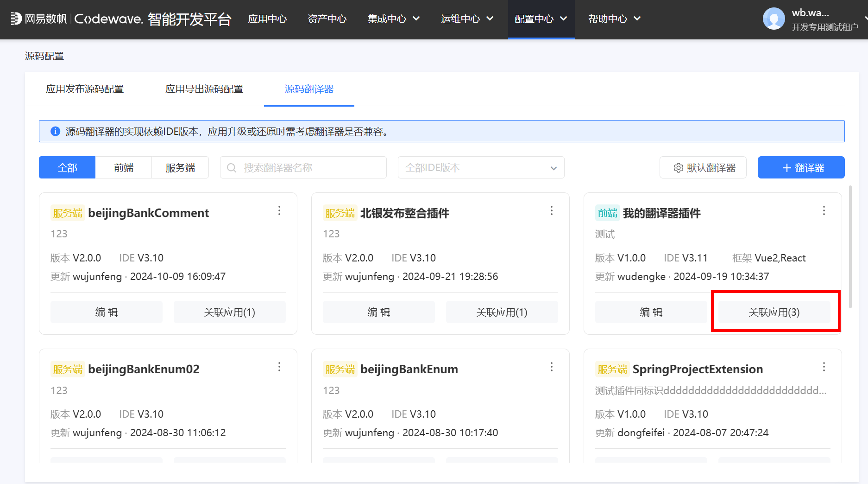The height and width of the screenshot is (484, 868).
Task: Click the 服务端 tag on beijingBankComment
Action: [68, 213]
